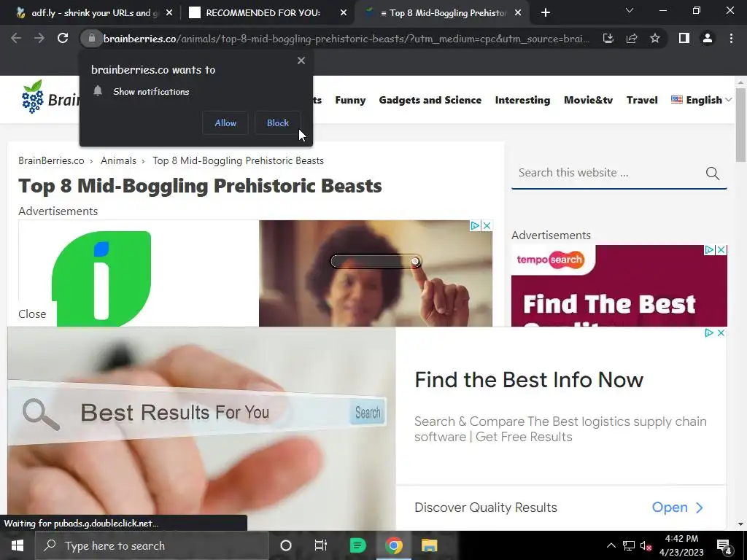747x560 pixels.
Task: Expand hidden system tray icons
Action: coord(611,546)
